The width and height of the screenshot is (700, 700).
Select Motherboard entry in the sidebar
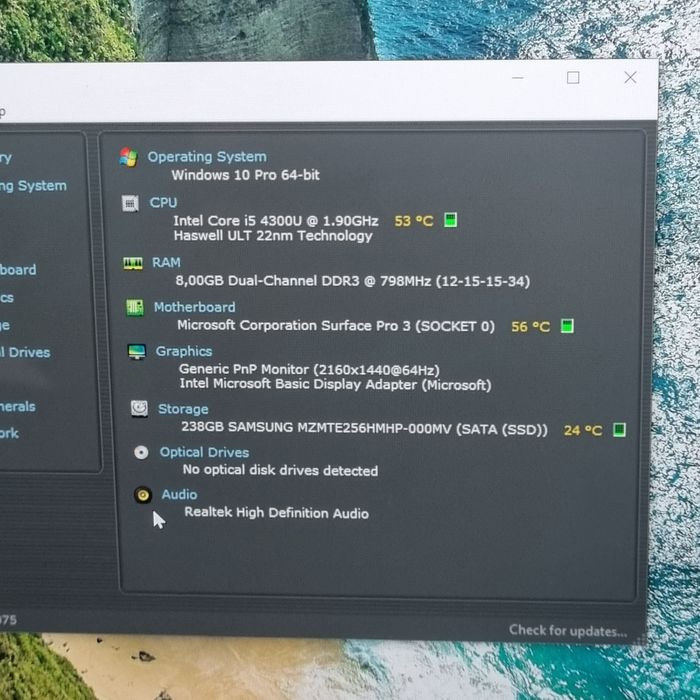click(x=18, y=270)
